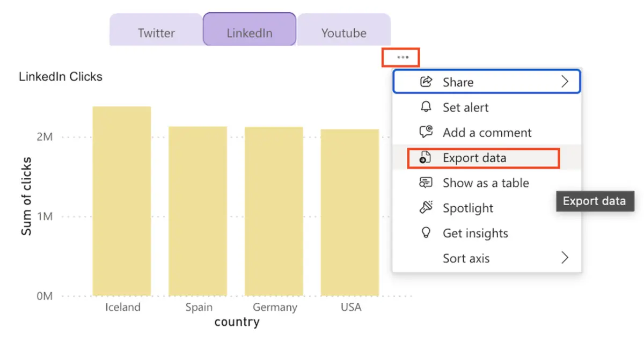
Task: Click the Spotlight flashlight icon
Action: point(426,208)
